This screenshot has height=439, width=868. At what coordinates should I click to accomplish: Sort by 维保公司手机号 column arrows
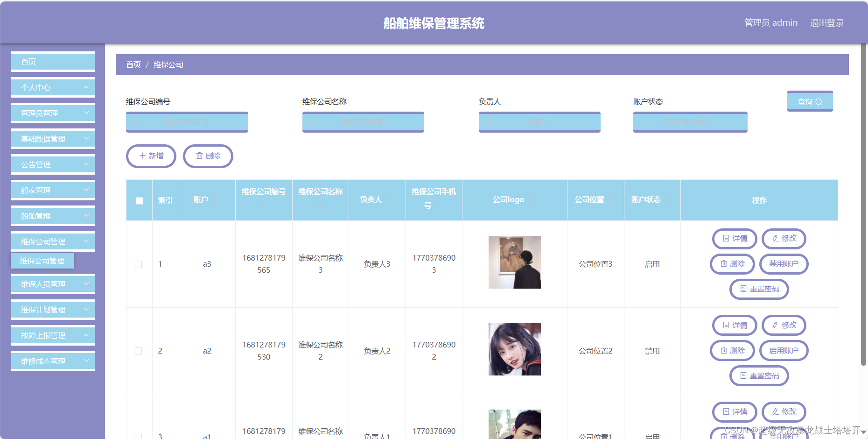coord(437,205)
